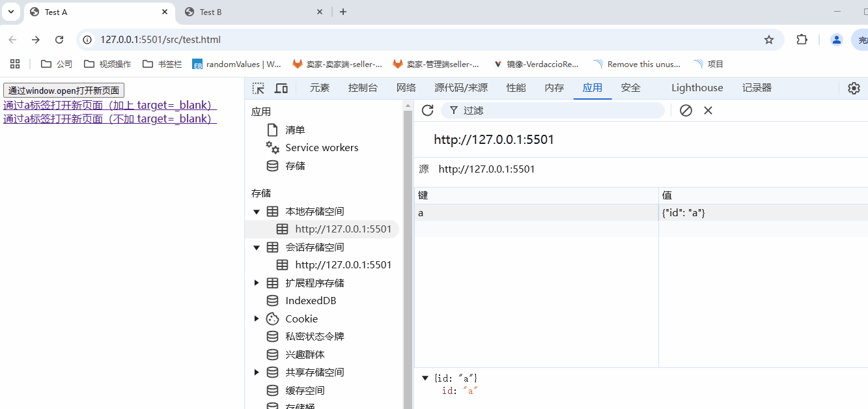
Task: Open DevTools settings gear
Action: tap(854, 88)
